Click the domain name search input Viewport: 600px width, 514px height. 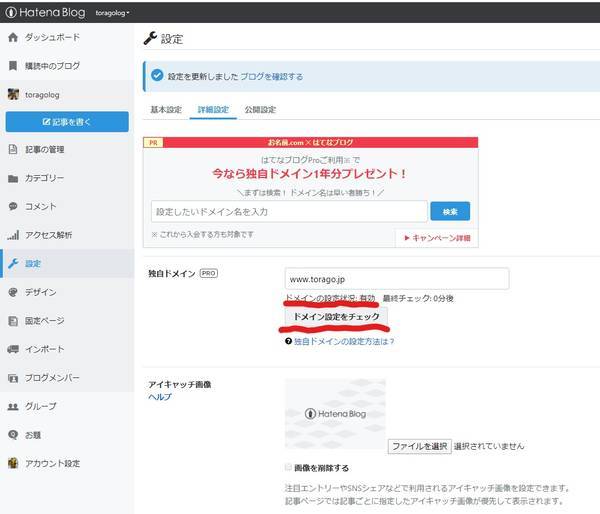tap(289, 211)
